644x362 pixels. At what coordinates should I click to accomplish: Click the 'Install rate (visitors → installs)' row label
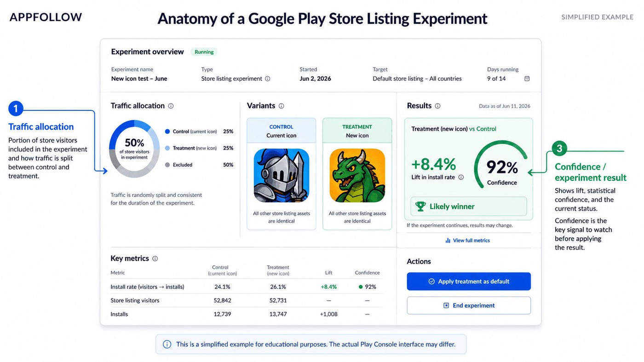pos(147,287)
